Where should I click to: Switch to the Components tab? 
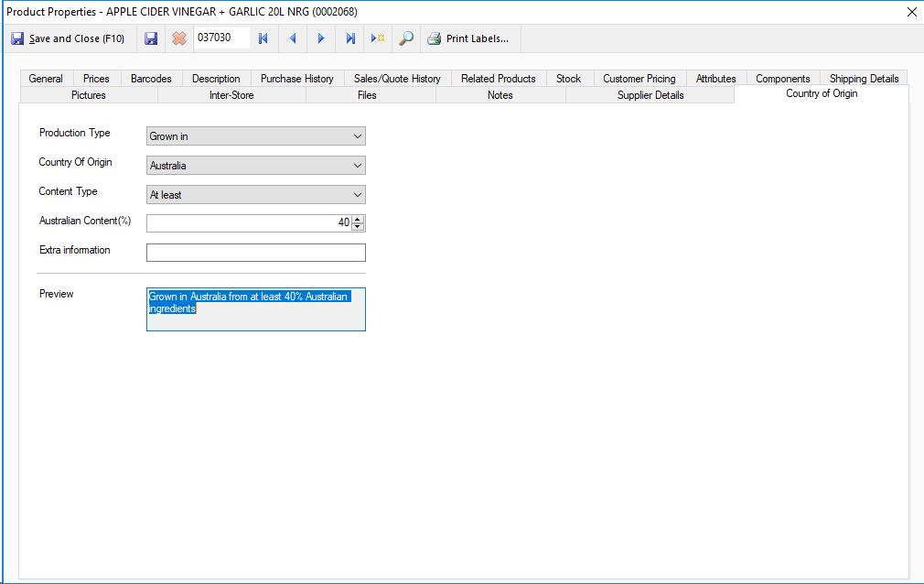click(782, 79)
